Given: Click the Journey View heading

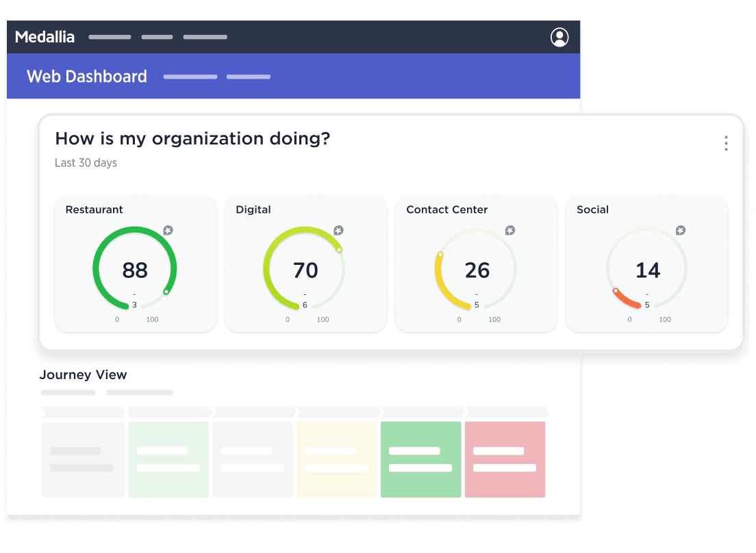Looking at the screenshot, I should 83,374.
